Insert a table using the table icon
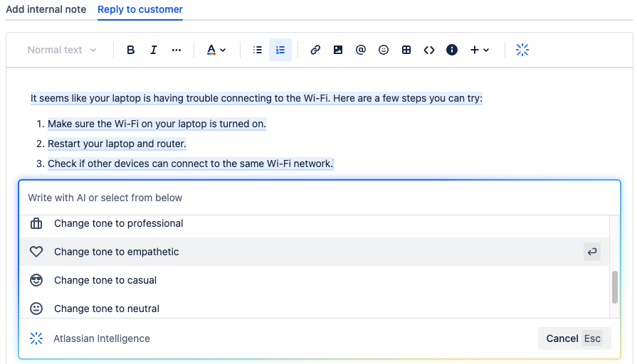Screen dimensions: 637x364 pyautogui.click(x=406, y=50)
